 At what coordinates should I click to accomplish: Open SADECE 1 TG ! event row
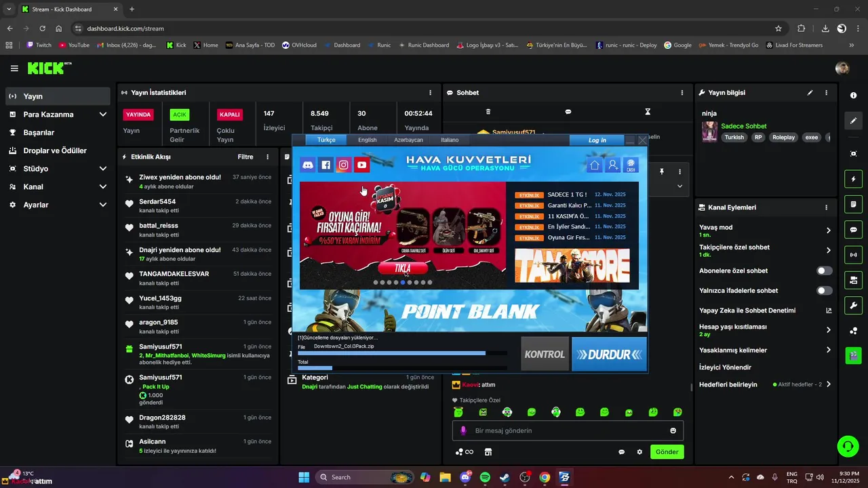[570, 195]
